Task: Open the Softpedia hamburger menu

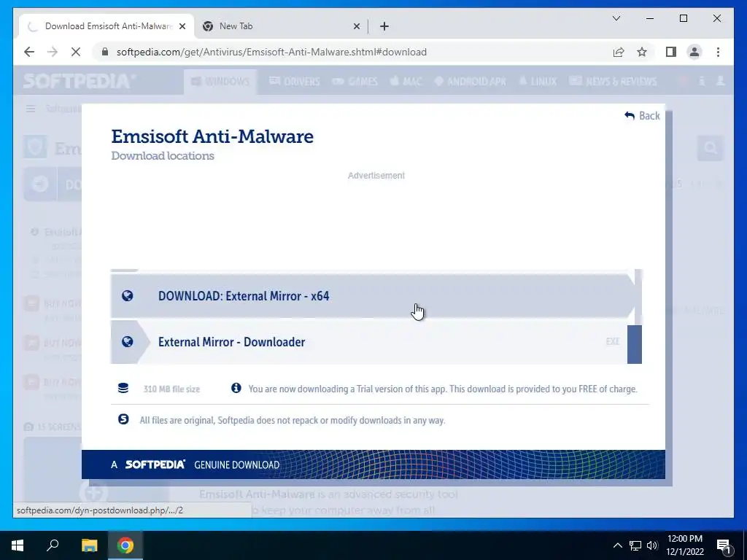Action: [x=31, y=109]
